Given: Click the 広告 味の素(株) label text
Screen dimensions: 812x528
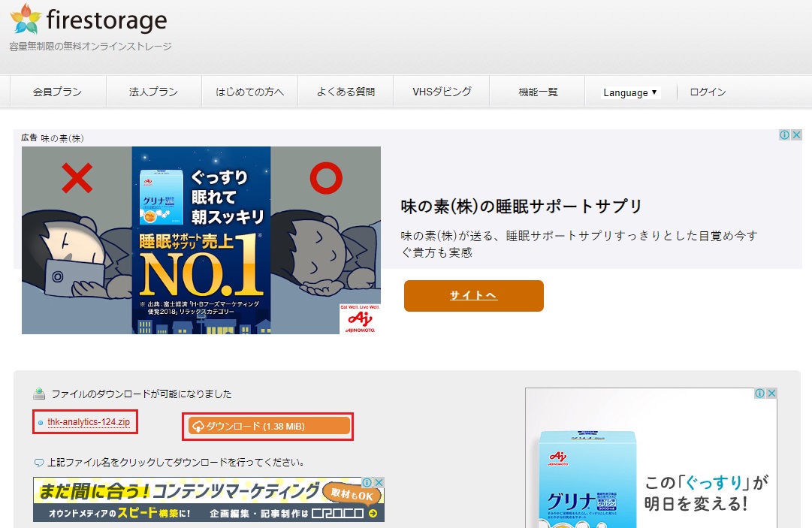Looking at the screenshot, I should tap(53, 137).
